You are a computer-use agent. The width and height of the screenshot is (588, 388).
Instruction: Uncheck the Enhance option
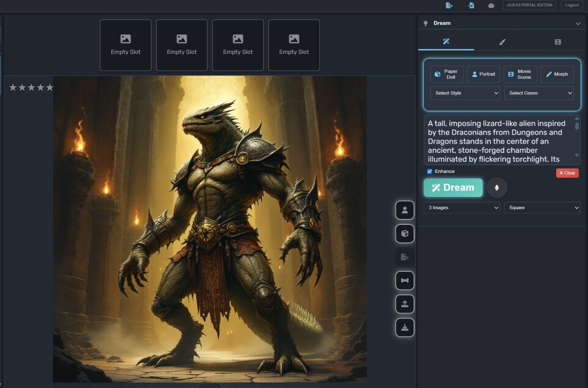pos(429,171)
